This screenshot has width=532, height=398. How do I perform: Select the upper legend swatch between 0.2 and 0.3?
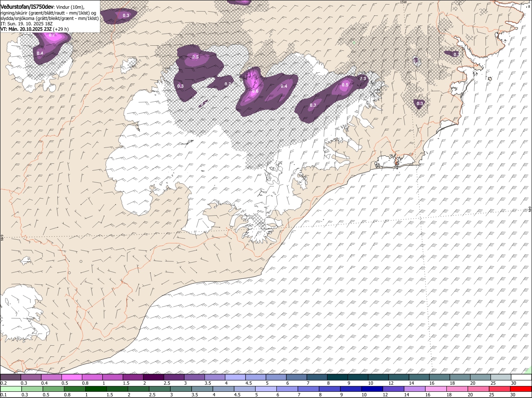[x=10, y=377]
